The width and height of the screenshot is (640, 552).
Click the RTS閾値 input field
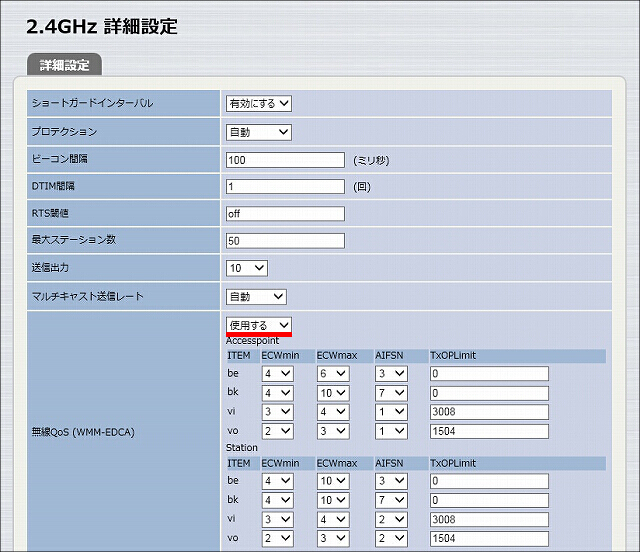285,214
